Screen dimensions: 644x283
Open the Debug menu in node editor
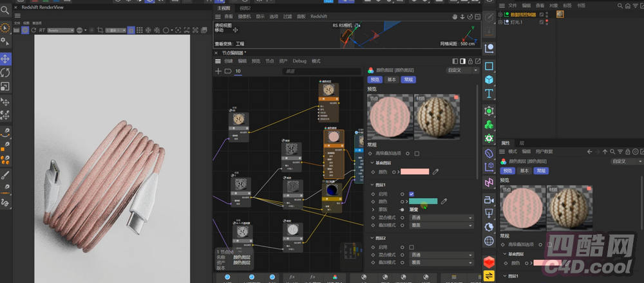coord(299,61)
